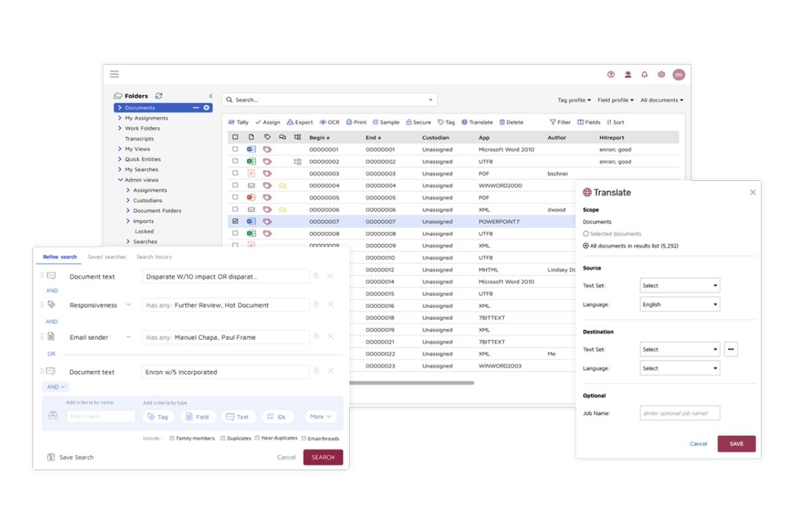This screenshot has width=798, height=532.
Task: Toggle the Duplicates checkbox
Action: [x=223, y=438]
